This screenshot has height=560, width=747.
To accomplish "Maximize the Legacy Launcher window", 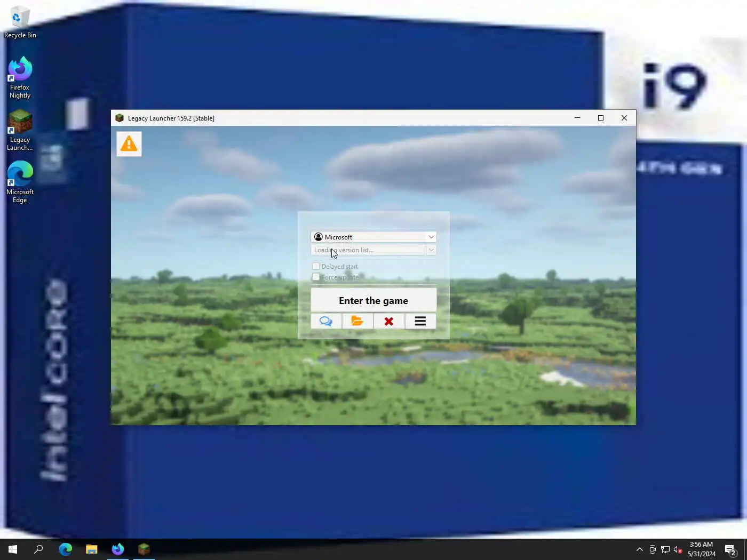I will 601,118.
